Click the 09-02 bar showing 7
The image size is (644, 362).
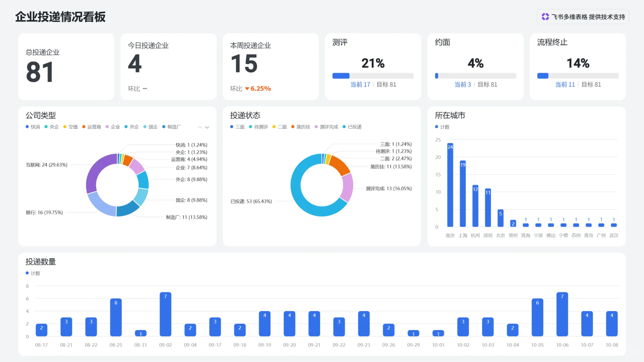coord(165,314)
